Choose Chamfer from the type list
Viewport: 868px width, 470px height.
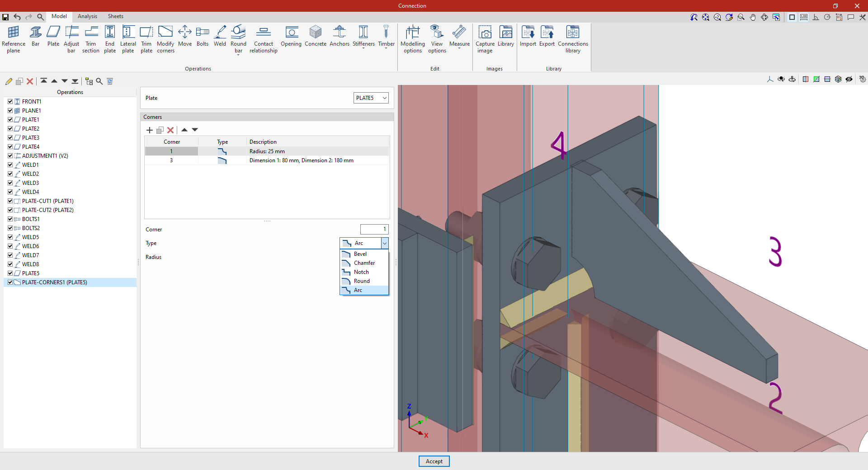tap(364, 263)
